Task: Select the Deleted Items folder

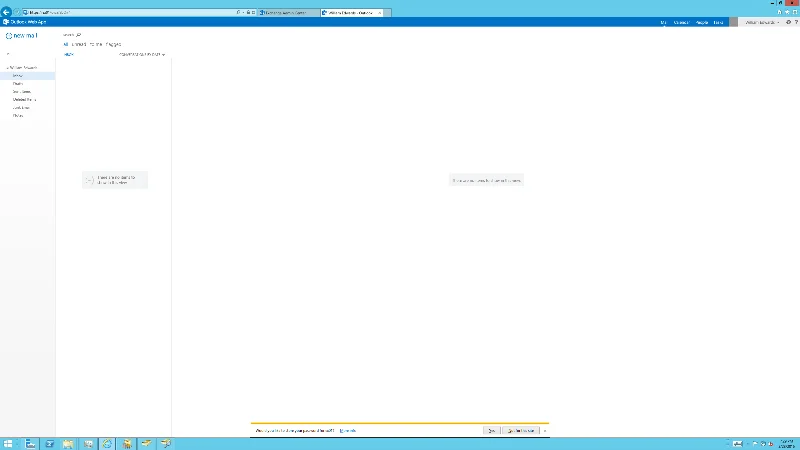Action: coord(24,99)
